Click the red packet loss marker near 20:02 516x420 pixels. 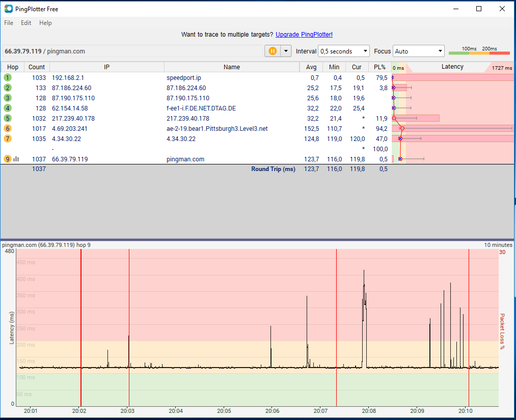[x=81, y=327]
